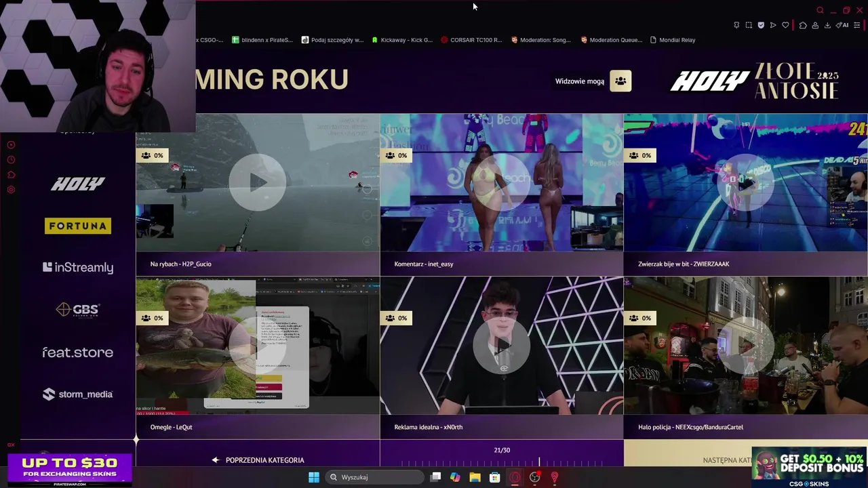Click the send flow arrow icon
The height and width of the screenshot is (488, 868).
773,25
